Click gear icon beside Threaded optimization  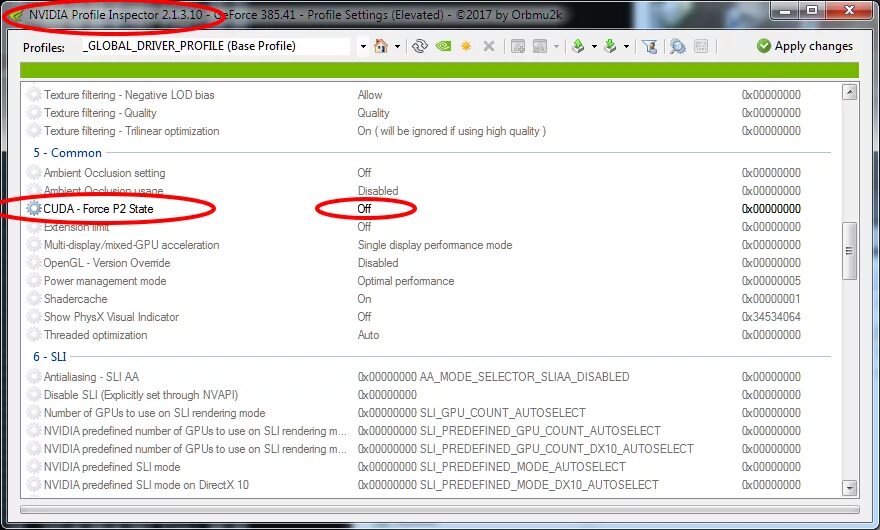[34, 335]
